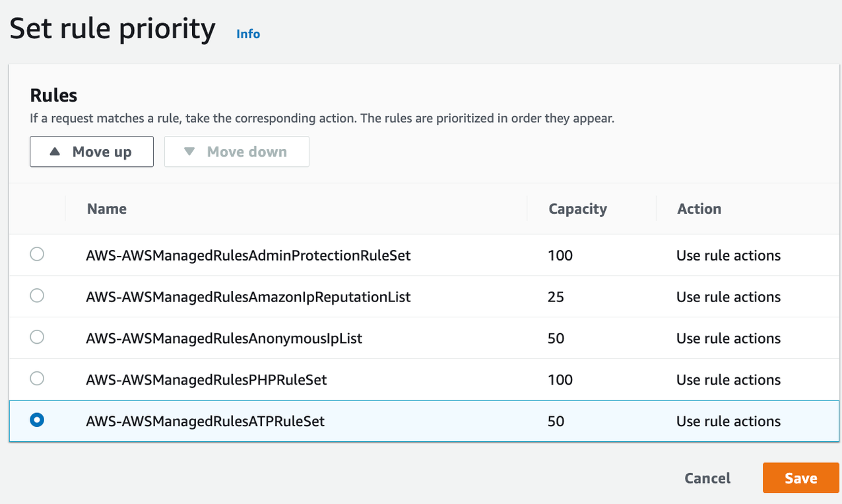Click the Action column header

pos(699,209)
